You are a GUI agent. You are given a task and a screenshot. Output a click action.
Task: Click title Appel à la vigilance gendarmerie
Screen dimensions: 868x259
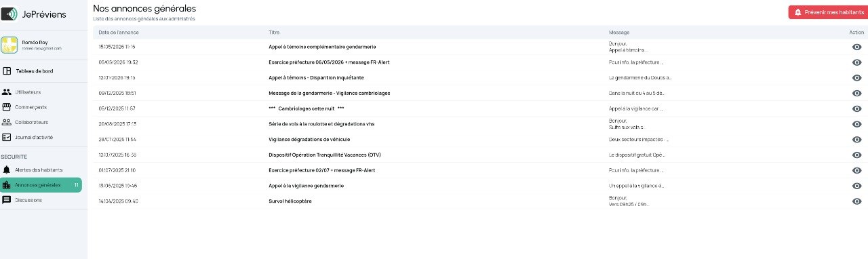click(306, 186)
